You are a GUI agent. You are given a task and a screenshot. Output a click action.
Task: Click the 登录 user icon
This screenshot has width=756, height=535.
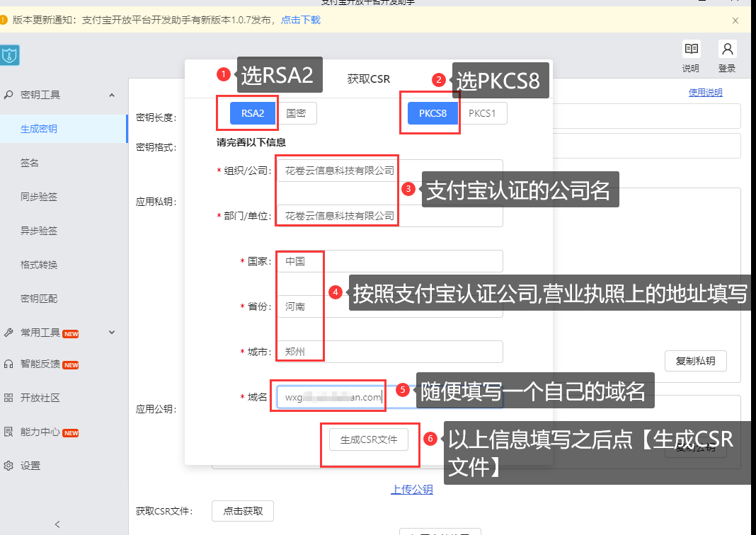tap(727, 49)
